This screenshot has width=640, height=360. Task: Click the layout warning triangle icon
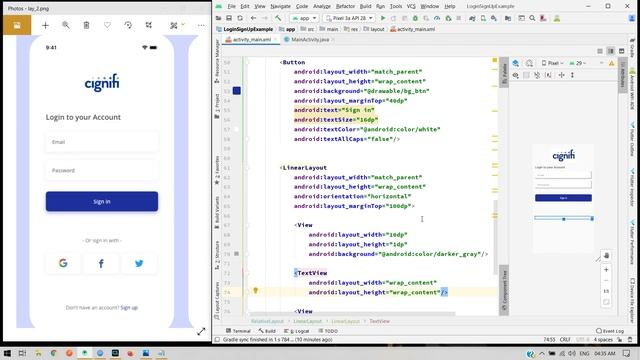coord(611,63)
